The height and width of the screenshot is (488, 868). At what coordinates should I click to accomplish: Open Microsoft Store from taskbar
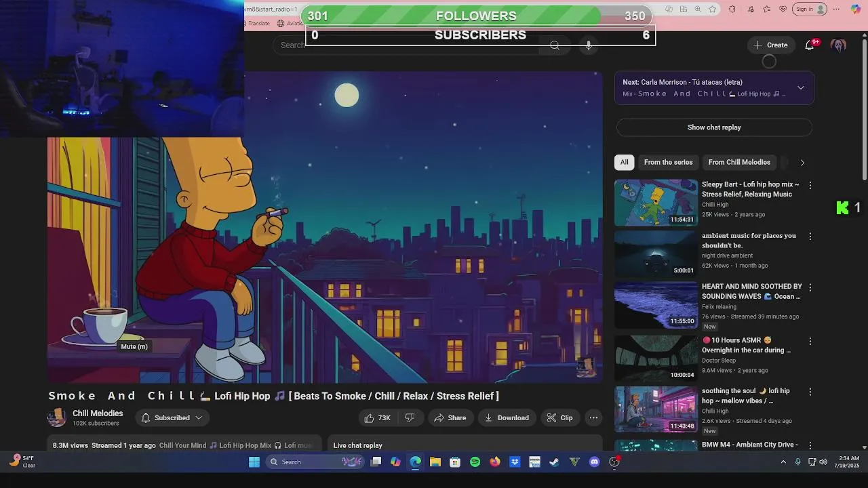click(455, 462)
